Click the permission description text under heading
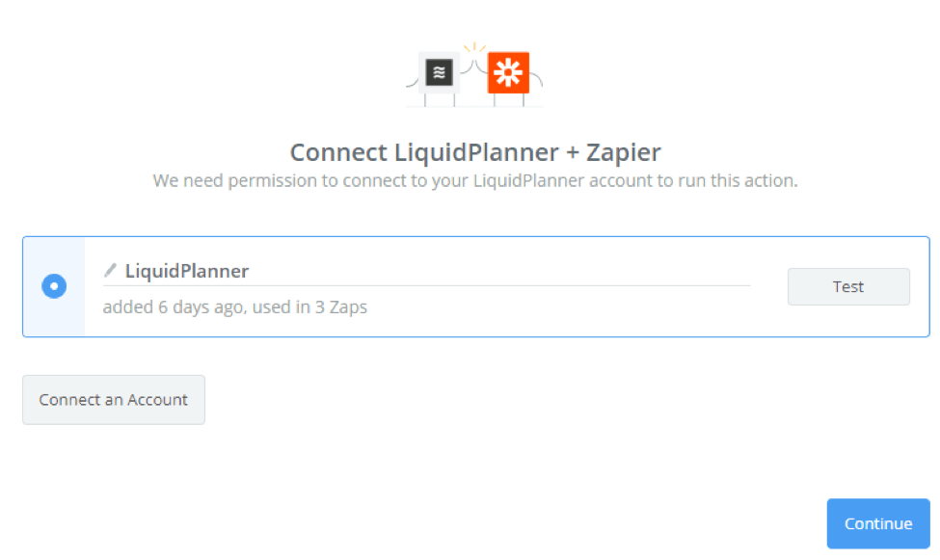 (x=475, y=180)
